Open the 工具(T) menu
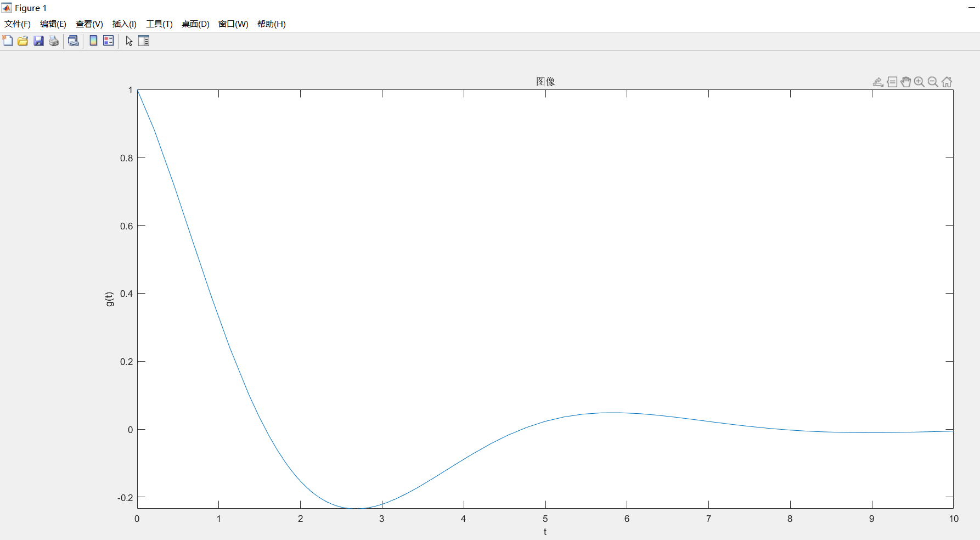The height and width of the screenshot is (540, 980). click(159, 24)
